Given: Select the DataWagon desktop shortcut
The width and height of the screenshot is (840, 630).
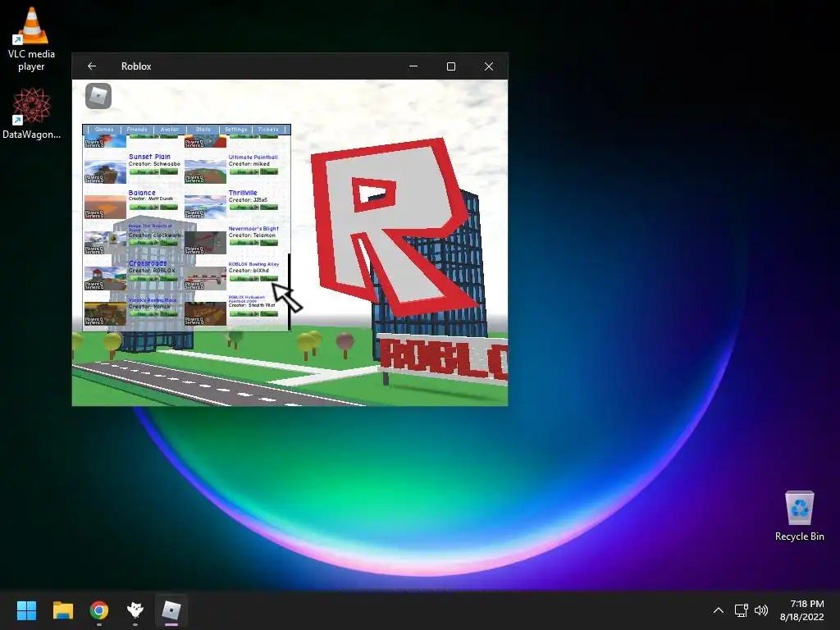Looking at the screenshot, I should (31, 113).
